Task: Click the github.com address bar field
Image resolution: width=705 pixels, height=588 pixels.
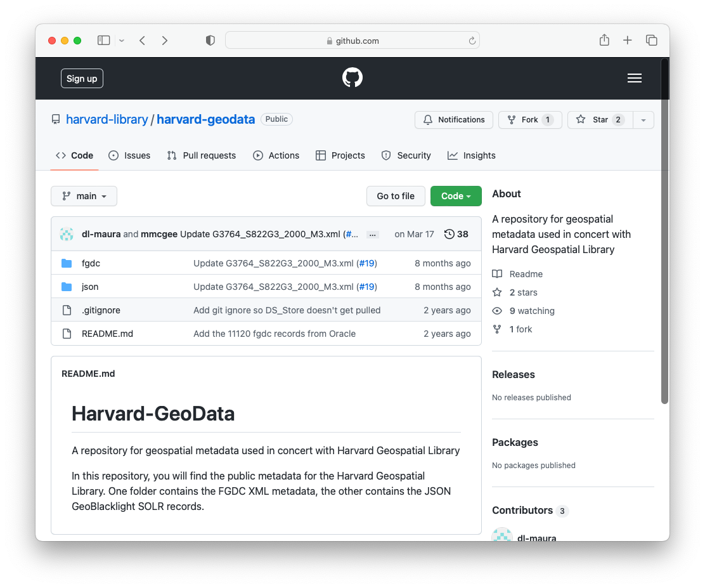Action: coord(352,41)
